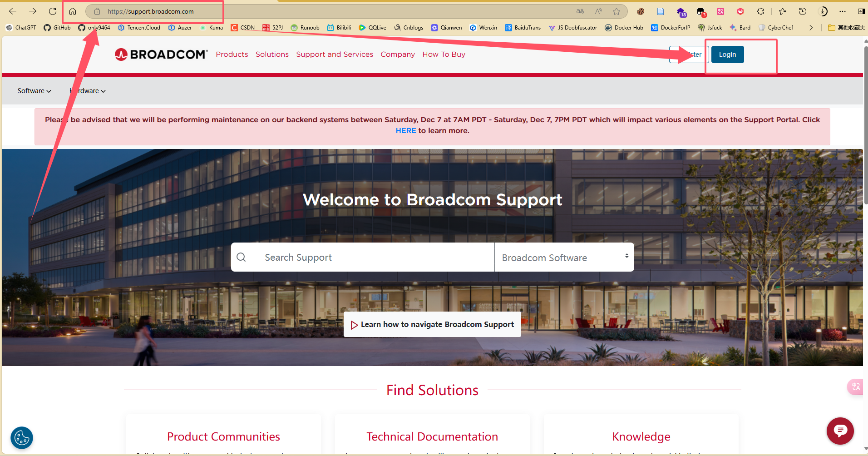
Task: Open the extension with red 3 badge
Action: (x=701, y=12)
